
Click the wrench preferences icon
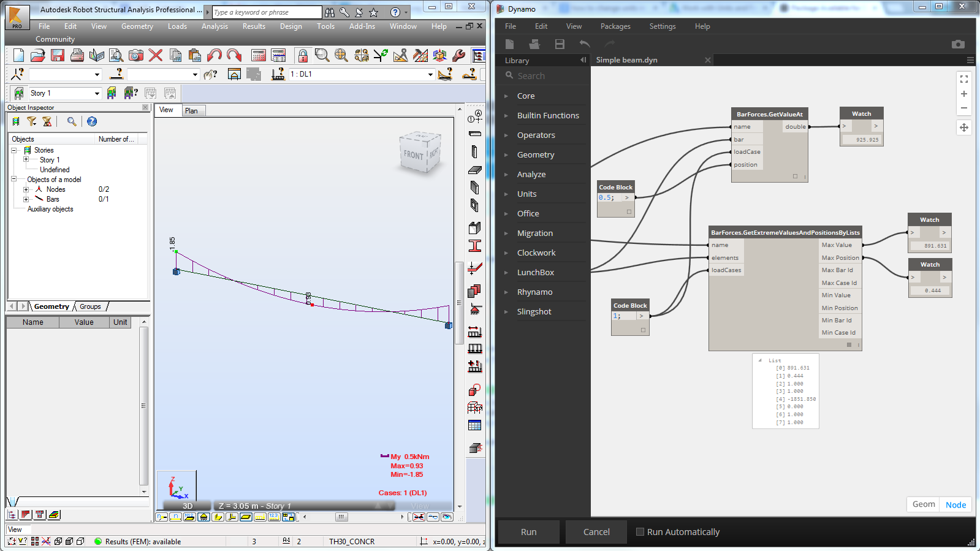point(458,55)
